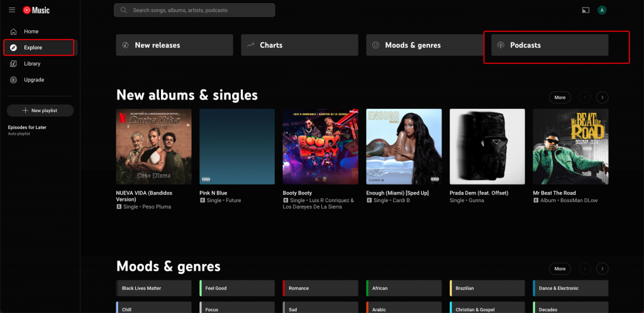
Task: Open the Upgrade sidebar item
Action: click(40, 80)
